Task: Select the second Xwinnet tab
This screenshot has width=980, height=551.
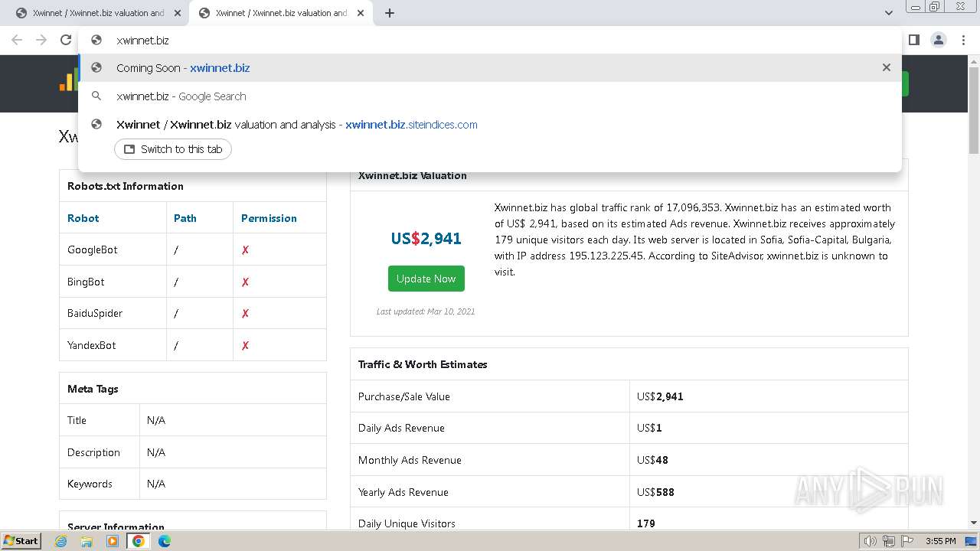Action: (x=281, y=13)
